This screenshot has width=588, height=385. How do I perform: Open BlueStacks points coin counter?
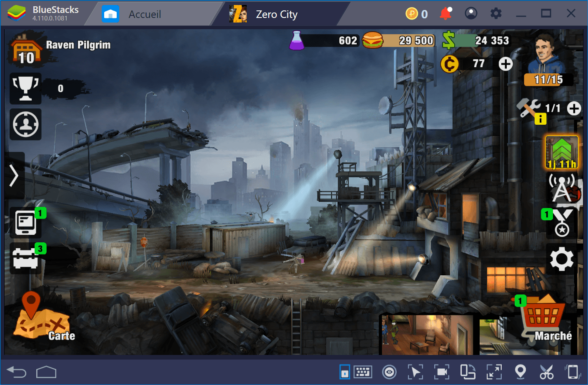(x=417, y=14)
